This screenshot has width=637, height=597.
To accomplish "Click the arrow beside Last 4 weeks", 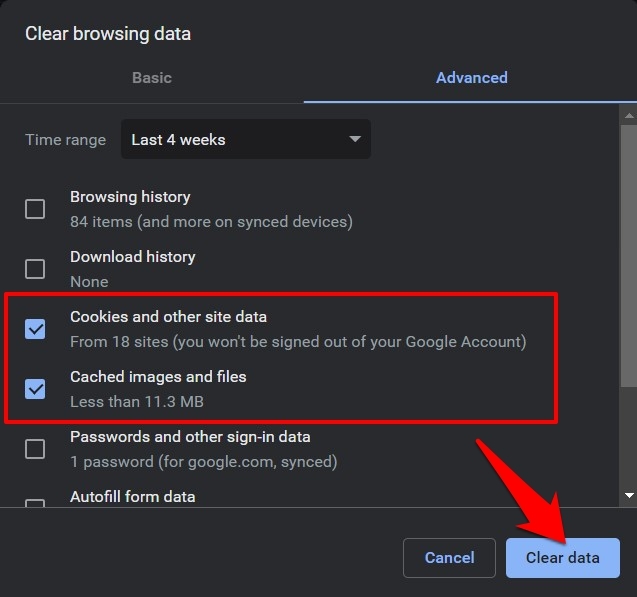I will pyautogui.click(x=354, y=140).
